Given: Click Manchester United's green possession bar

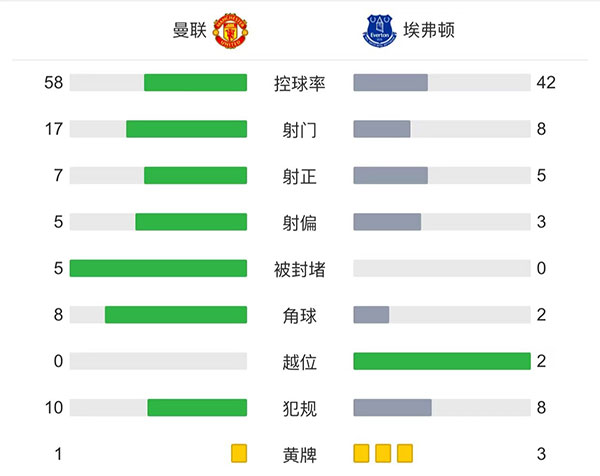Looking at the screenshot, I should (x=195, y=83).
